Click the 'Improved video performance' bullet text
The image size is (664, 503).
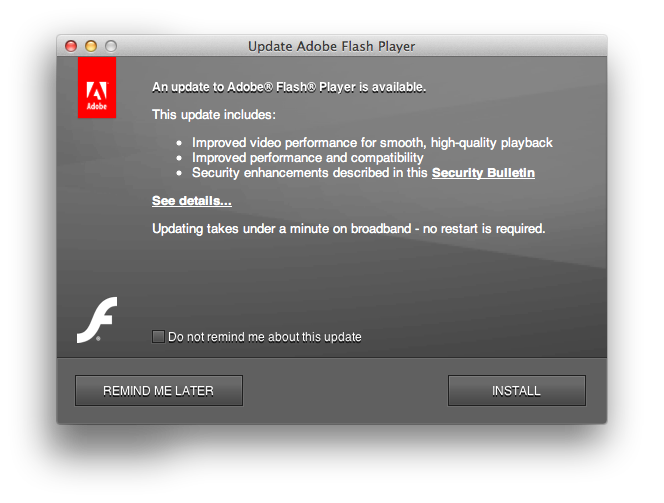(x=372, y=143)
